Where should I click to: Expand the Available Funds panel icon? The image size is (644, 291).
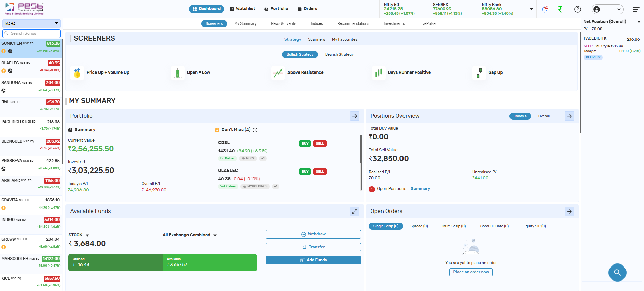click(355, 211)
